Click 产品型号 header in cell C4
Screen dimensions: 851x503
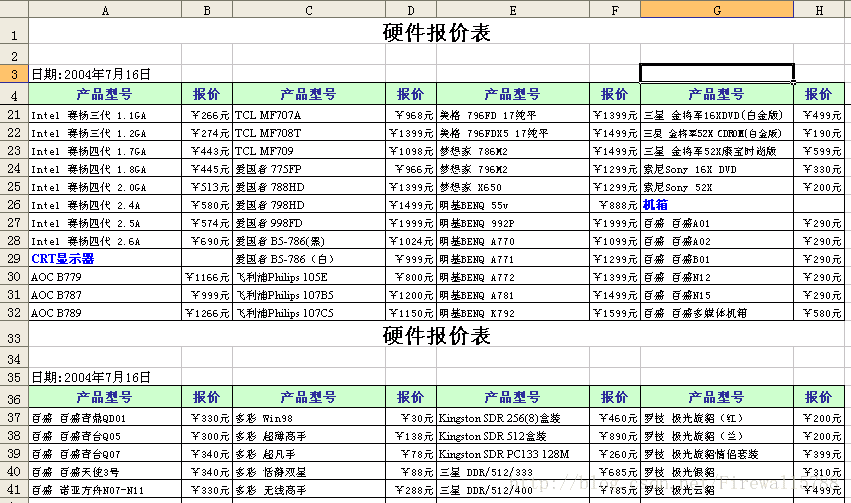click(x=309, y=94)
